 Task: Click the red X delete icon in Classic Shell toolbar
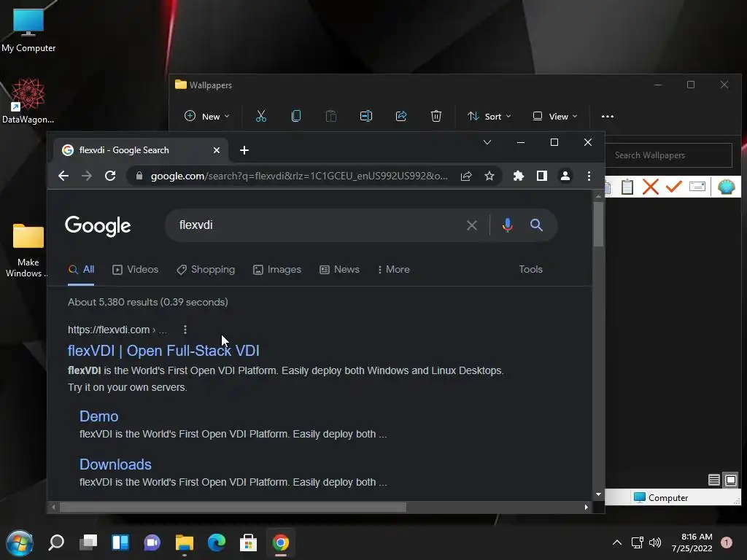pos(650,187)
